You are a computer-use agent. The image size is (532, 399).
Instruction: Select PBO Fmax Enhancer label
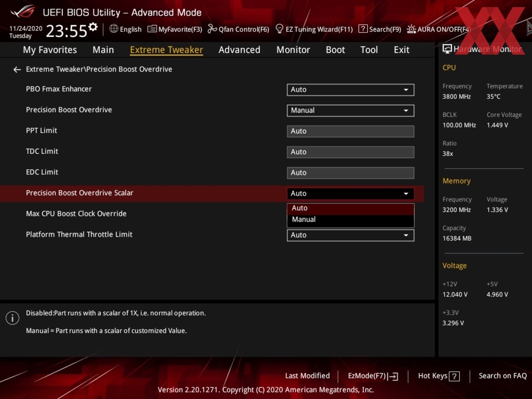(x=59, y=89)
